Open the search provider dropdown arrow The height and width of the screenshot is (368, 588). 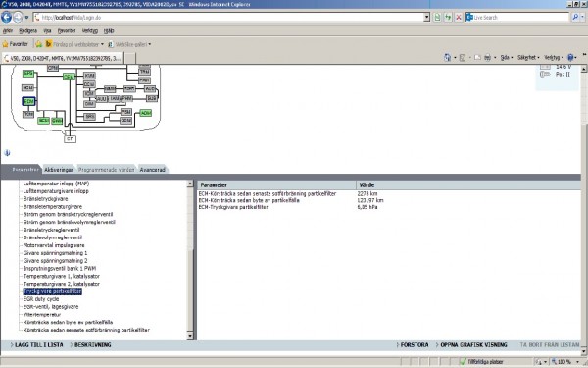click(x=583, y=17)
